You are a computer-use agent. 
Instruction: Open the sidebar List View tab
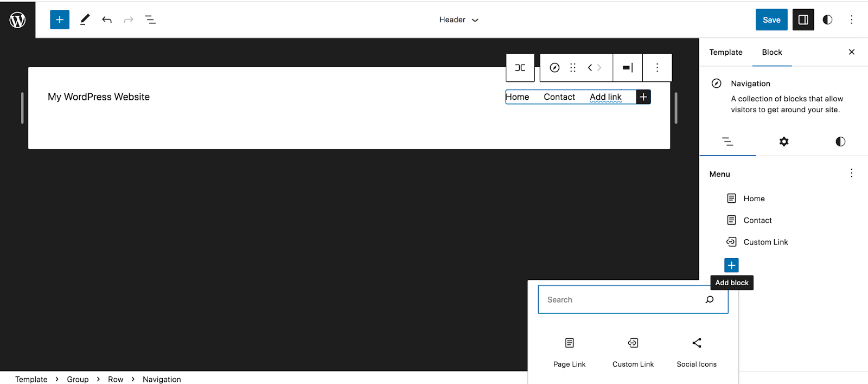(x=727, y=142)
